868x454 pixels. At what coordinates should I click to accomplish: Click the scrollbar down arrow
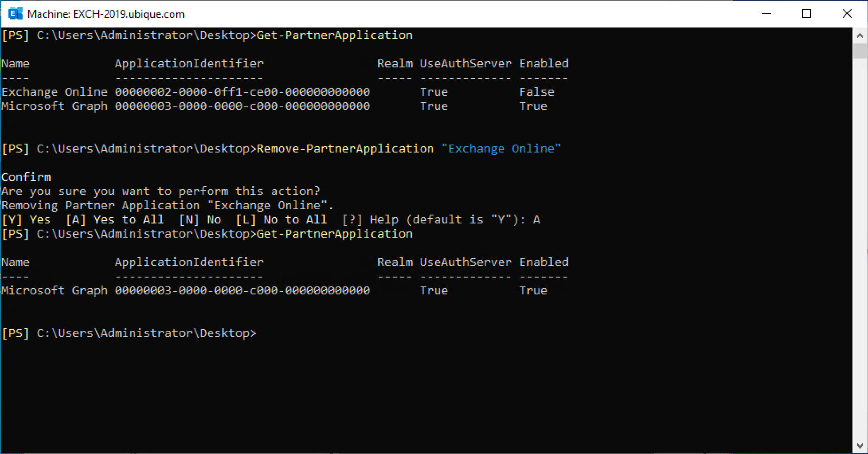pyautogui.click(x=860, y=446)
